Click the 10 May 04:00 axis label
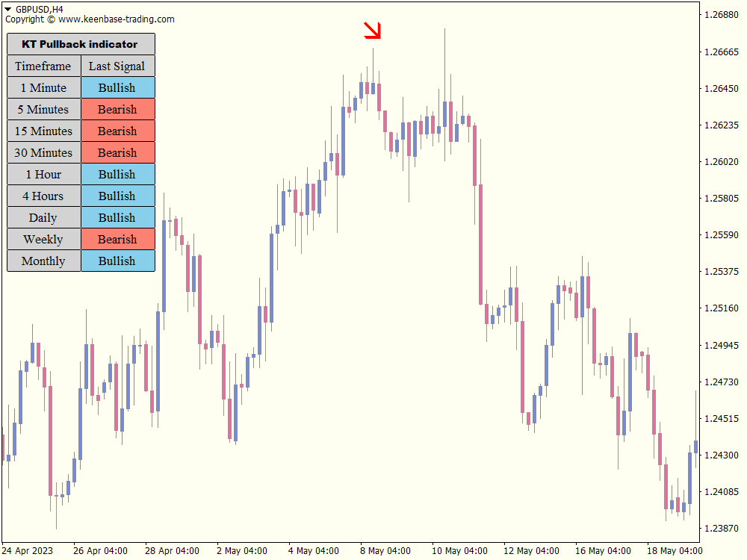 tap(459, 550)
